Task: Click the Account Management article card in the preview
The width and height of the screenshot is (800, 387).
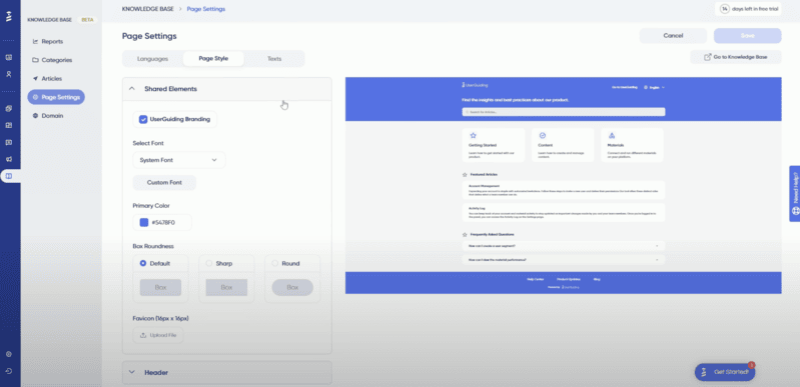Action: (563, 190)
